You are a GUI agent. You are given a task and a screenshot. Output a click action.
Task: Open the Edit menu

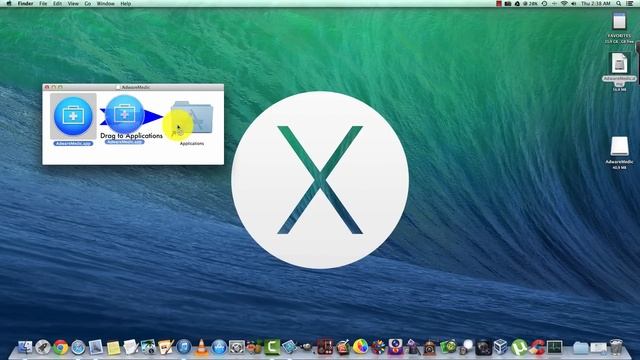[58, 3]
